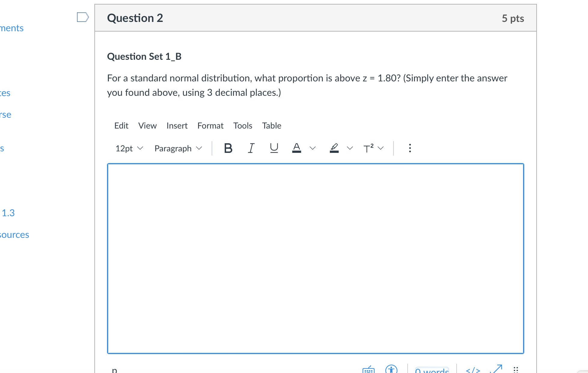This screenshot has height=373, width=588.
Task: Apply underline formatting in the editor
Action: (x=274, y=148)
